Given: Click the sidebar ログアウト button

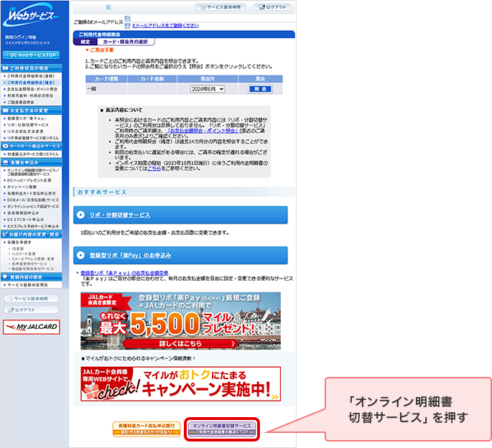Looking at the screenshot, I should coord(31,309).
